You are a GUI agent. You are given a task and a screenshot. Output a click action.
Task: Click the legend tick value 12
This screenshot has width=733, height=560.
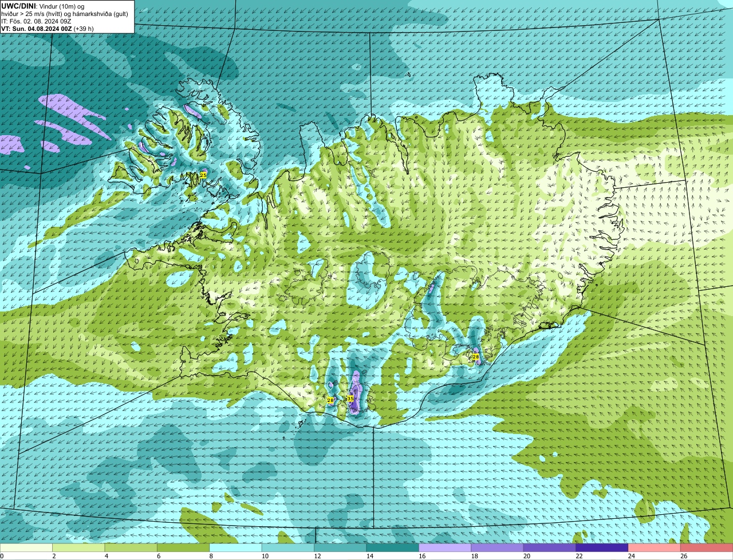click(x=317, y=555)
